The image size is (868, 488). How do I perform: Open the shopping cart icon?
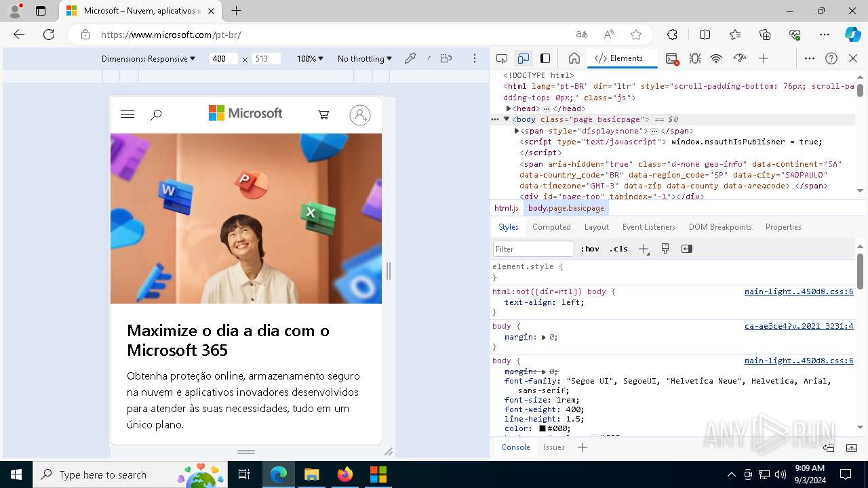tap(323, 115)
